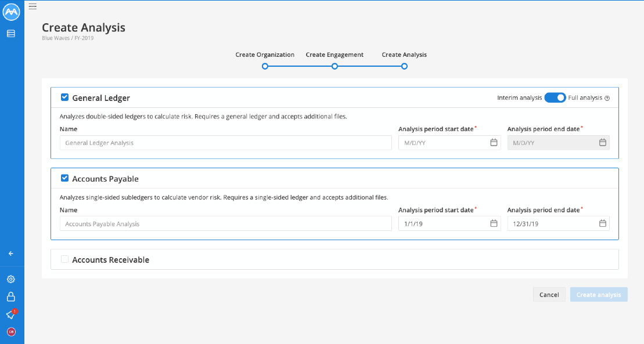Viewport: 644px width, 344px height.
Task: Open calendar for Accounts Payable start date
Action: tap(494, 223)
